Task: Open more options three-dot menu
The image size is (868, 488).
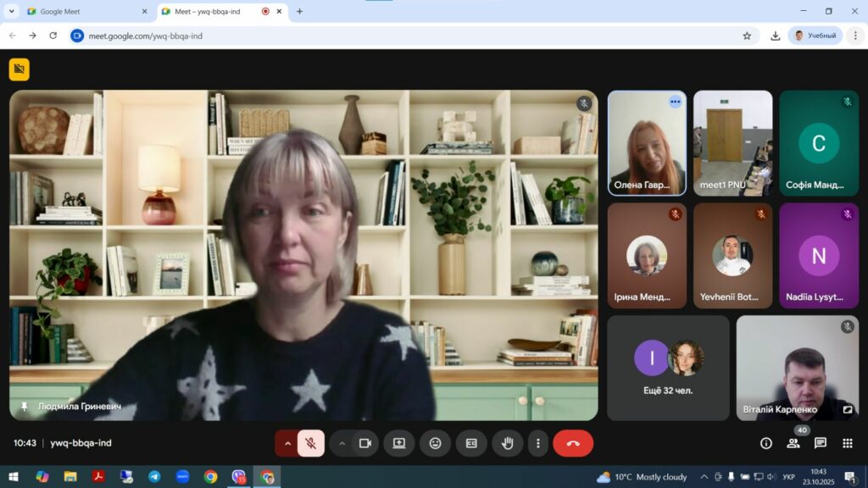Action: click(x=537, y=443)
